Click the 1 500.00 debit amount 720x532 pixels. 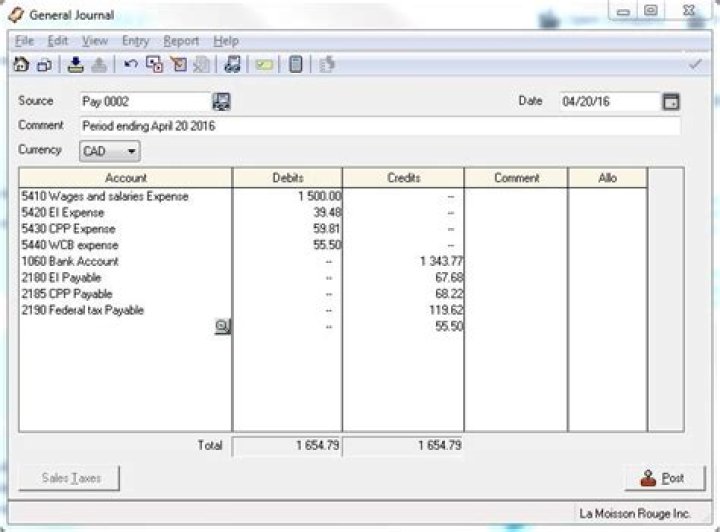click(320, 196)
